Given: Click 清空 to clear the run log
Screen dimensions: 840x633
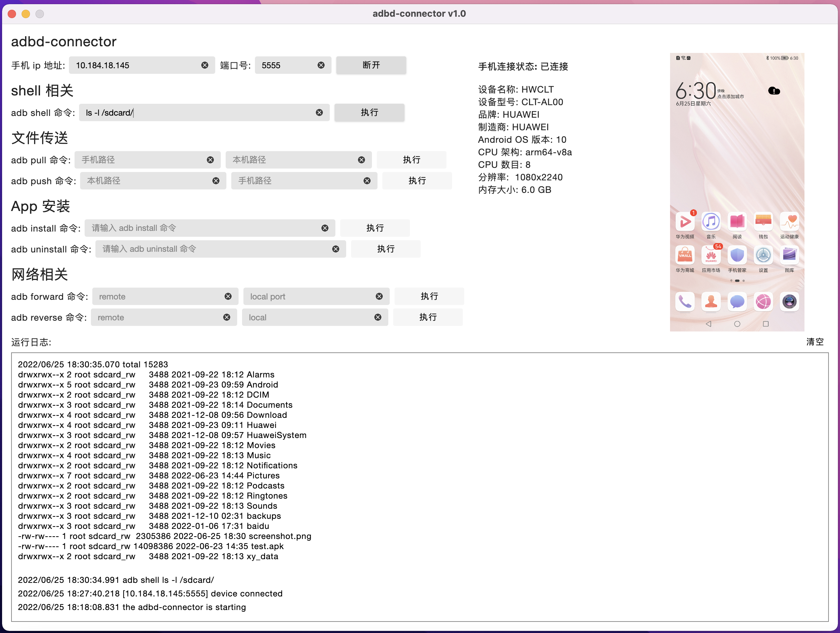Looking at the screenshot, I should [815, 342].
